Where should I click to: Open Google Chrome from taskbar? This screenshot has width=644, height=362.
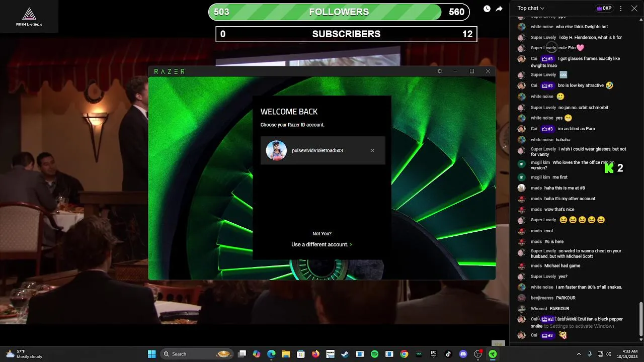(404, 354)
